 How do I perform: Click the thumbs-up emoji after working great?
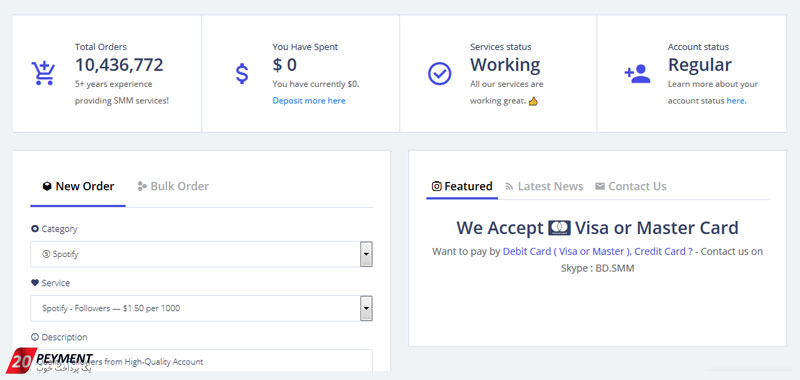pos(533,101)
